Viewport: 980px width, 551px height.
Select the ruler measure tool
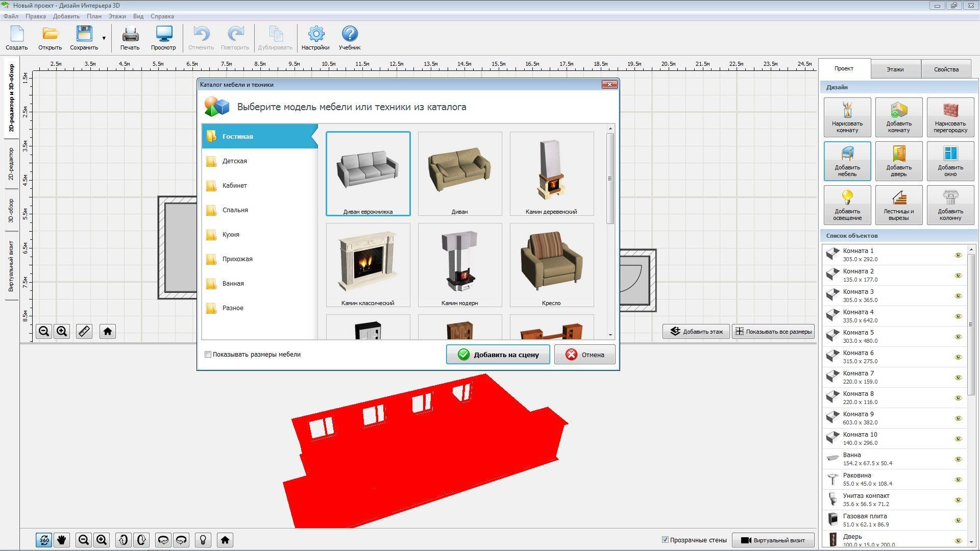point(84,331)
